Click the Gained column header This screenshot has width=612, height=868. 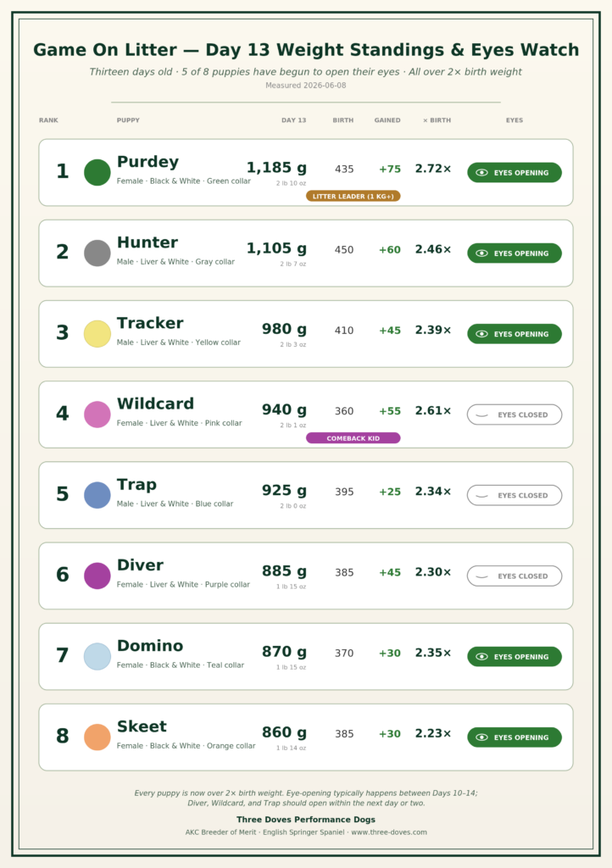[x=387, y=120]
